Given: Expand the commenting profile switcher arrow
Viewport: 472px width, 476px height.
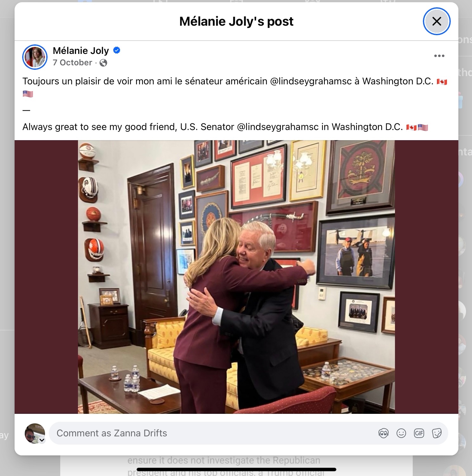Looking at the screenshot, I should click(42, 440).
